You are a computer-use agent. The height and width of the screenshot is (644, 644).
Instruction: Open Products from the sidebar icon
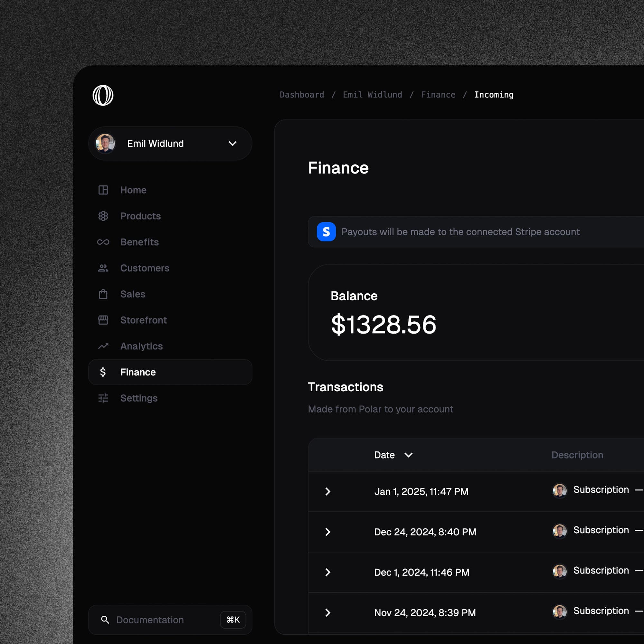[103, 216]
